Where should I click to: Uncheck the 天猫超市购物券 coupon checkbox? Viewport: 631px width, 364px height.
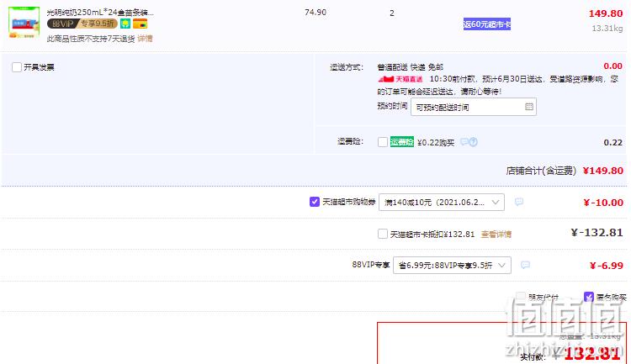tap(315, 202)
